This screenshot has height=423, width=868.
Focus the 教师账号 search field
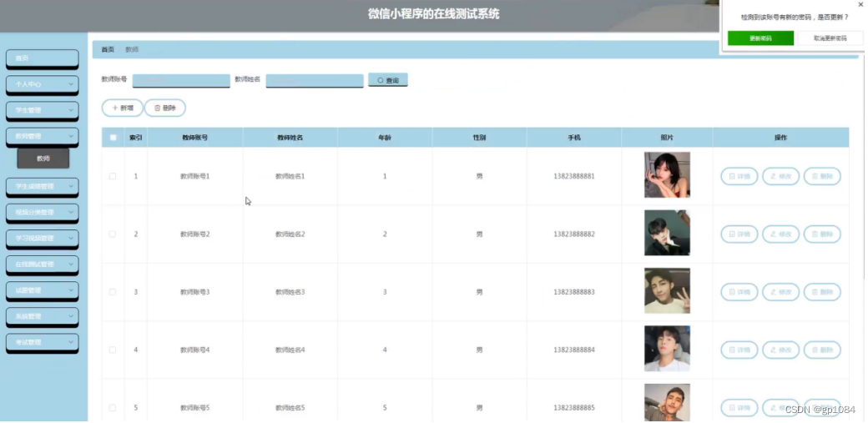coord(181,80)
